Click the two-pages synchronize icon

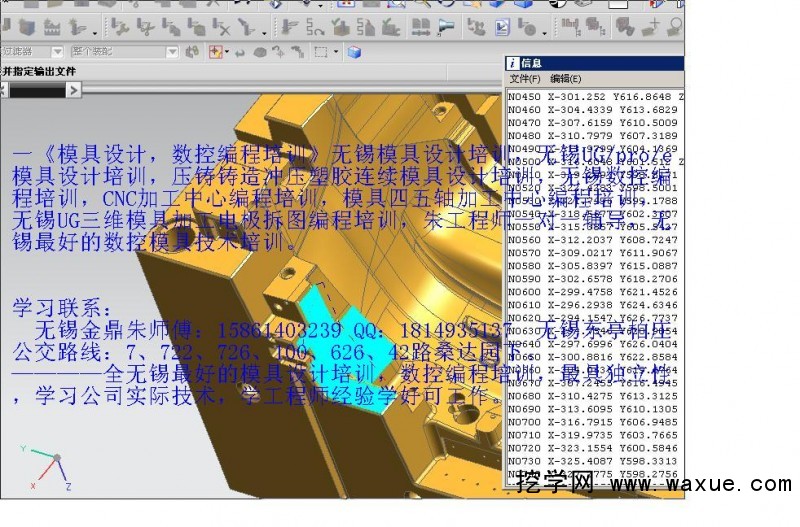pyautogui.click(x=421, y=27)
